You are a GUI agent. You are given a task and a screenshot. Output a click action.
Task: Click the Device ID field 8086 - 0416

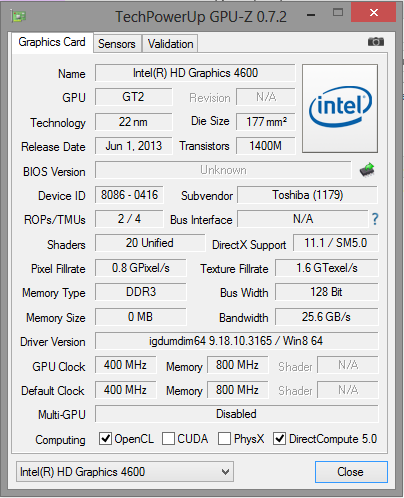(x=129, y=195)
